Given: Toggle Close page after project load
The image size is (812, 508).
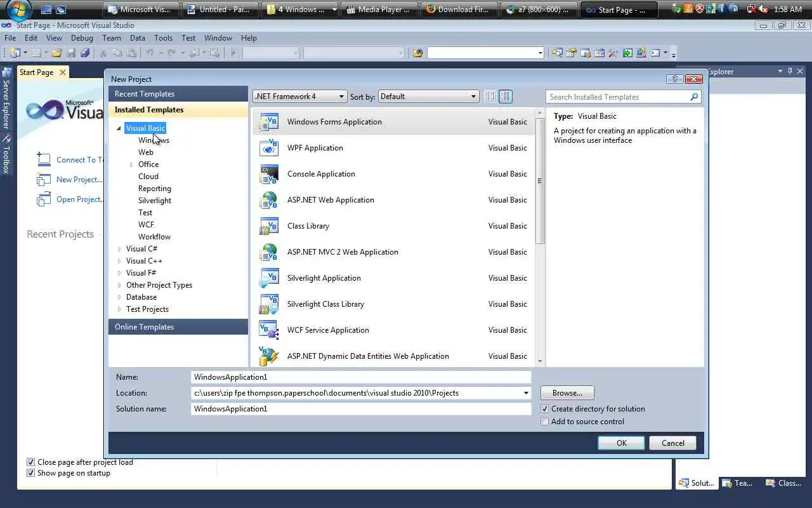Looking at the screenshot, I should (x=30, y=462).
